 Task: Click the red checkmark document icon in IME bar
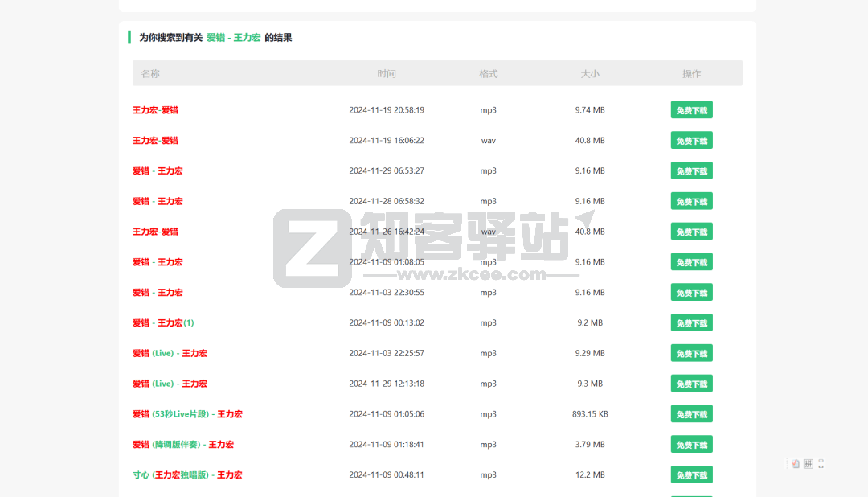pos(796,464)
